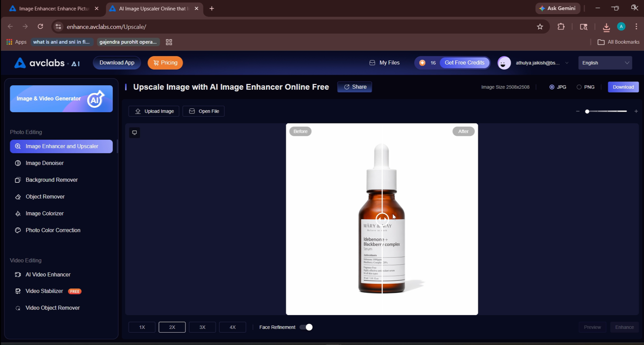This screenshot has height=345, width=644.
Task: Select PNG output format
Action: [585, 87]
